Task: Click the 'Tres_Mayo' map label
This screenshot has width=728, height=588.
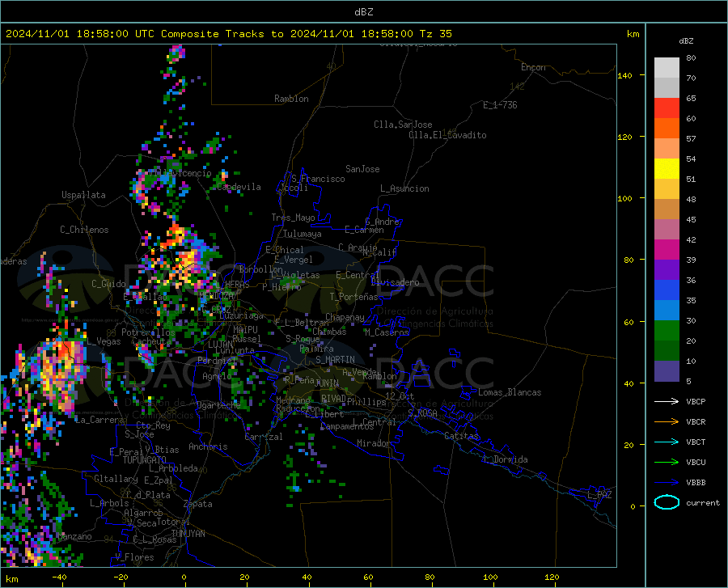Action: click(293, 218)
